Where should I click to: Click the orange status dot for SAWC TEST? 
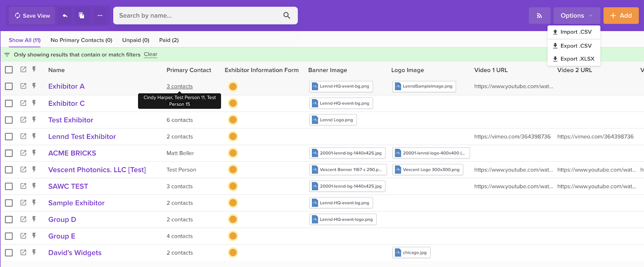[233, 186]
